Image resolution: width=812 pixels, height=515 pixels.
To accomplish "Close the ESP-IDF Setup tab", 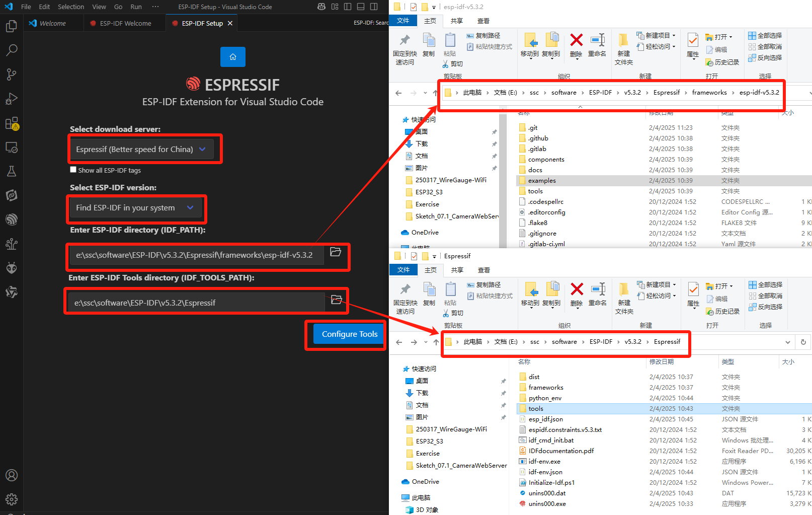I will click(x=230, y=23).
